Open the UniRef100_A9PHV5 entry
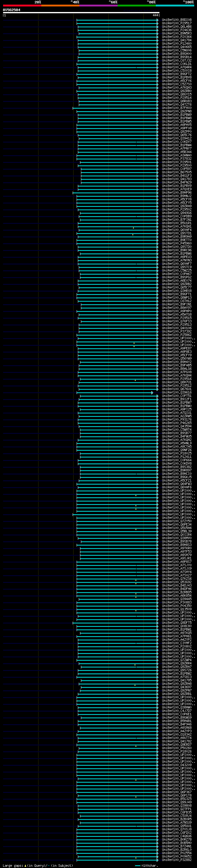The image size is (197, 868). 176,125
